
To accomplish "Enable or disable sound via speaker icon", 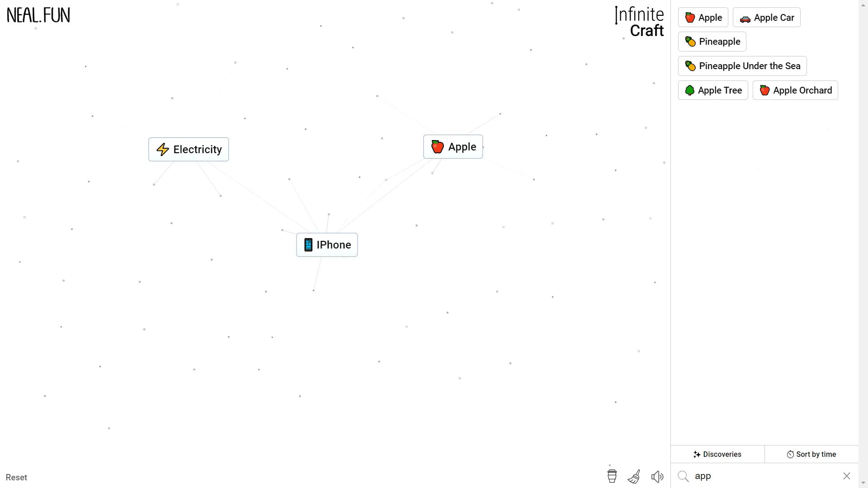I will pyautogui.click(x=658, y=475).
